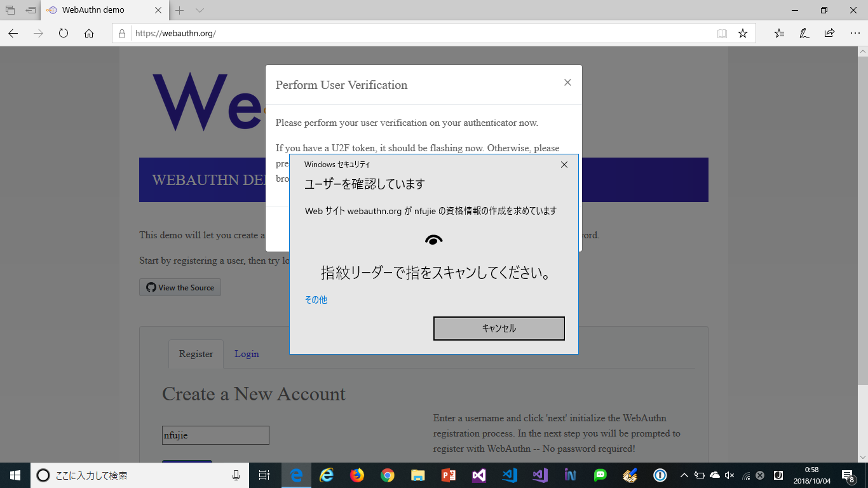868x488 pixels.
Task: Click the Edge back arrow button
Action: [13, 33]
